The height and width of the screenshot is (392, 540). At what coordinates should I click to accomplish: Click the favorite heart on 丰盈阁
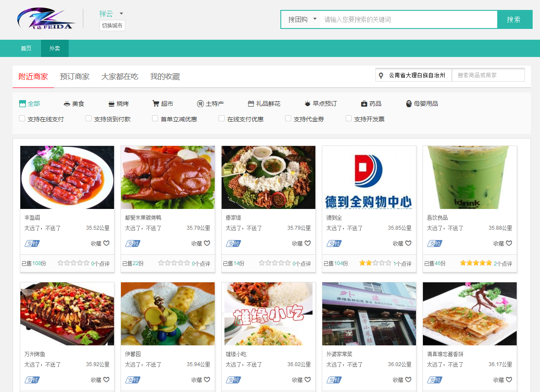pos(106,243)
